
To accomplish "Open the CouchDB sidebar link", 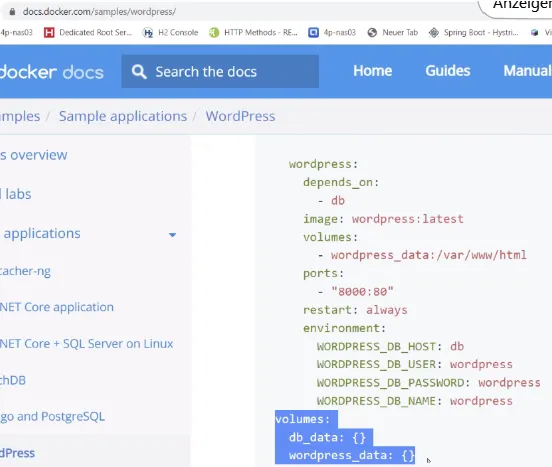I will click(13, 380).
